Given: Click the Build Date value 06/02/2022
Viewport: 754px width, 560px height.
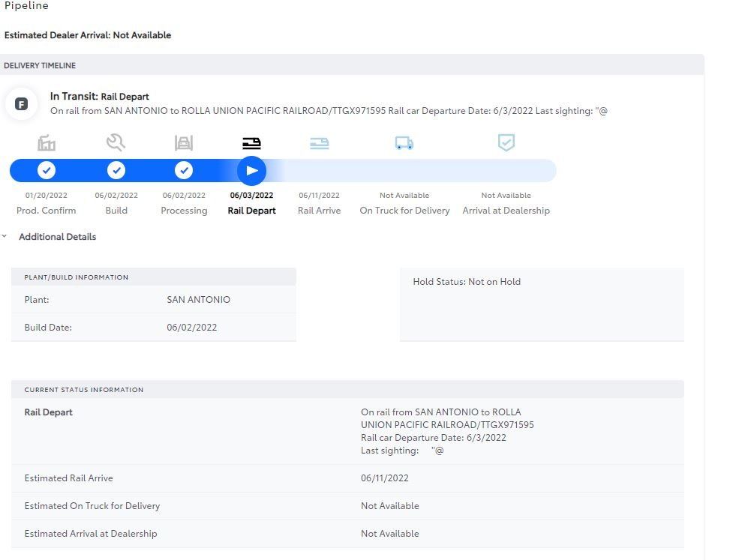Looking at the screenshot, I should (x=192, y=328).
